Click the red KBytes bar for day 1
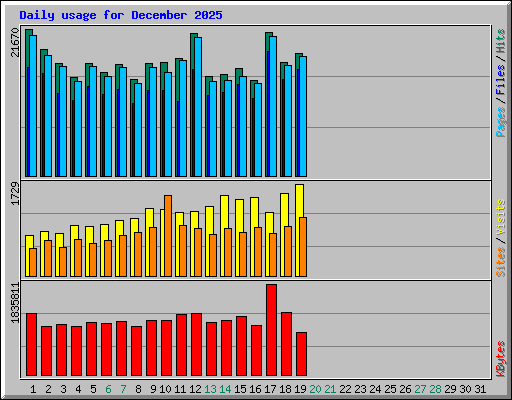512x400 pixels. click(x=31, y=345)
